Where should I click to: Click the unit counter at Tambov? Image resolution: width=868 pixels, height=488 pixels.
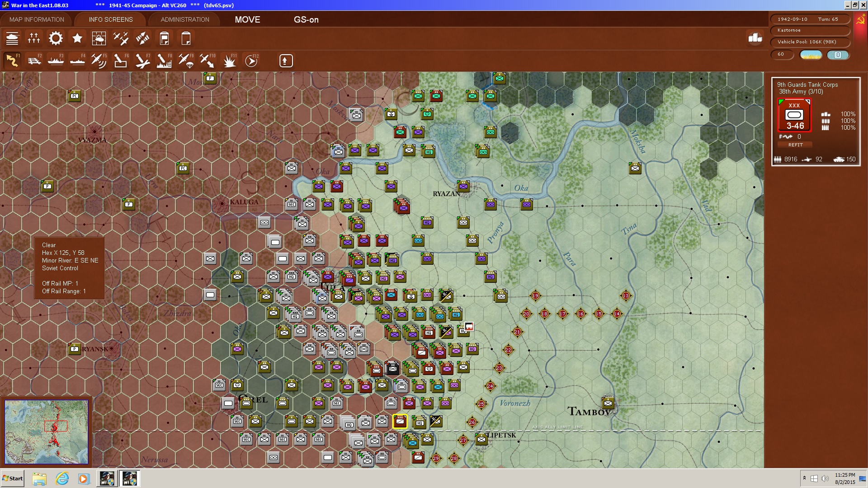[608, 403]
